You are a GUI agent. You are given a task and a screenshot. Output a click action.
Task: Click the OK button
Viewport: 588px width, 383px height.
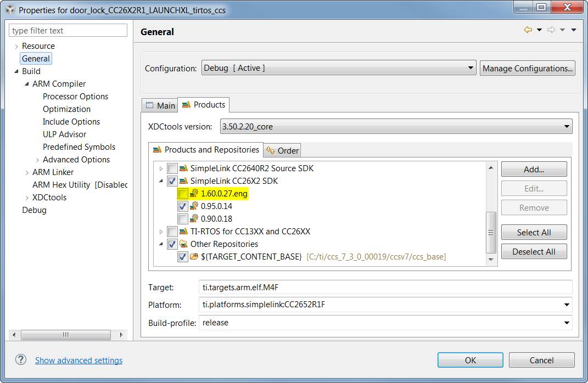471,360
